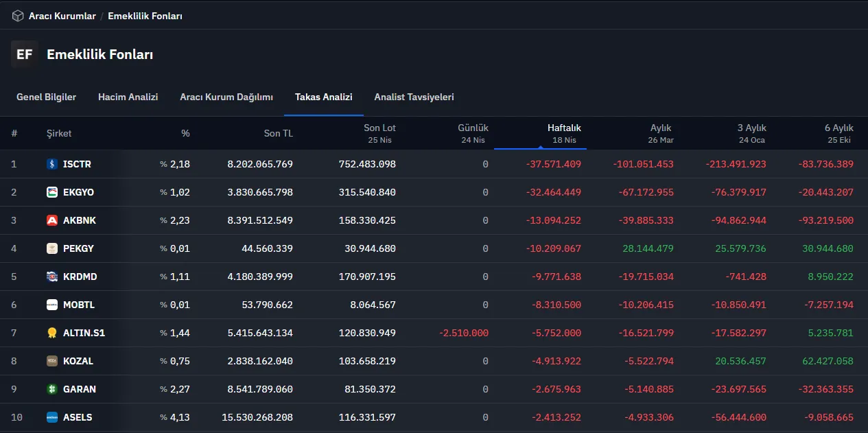868x433 pixels.
Task: Click ISCTR's weekly value -37.571.409
Action: coord(554,164)
